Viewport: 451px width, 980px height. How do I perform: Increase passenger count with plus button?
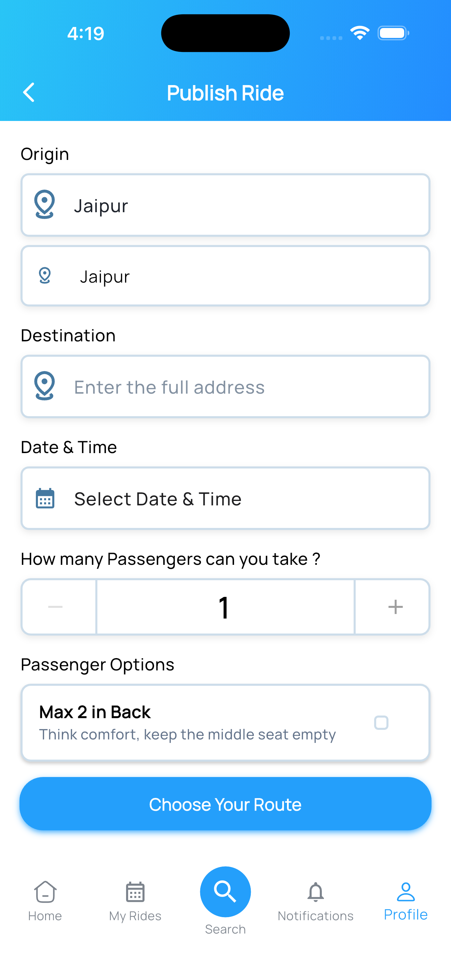(x=395, y=607)
